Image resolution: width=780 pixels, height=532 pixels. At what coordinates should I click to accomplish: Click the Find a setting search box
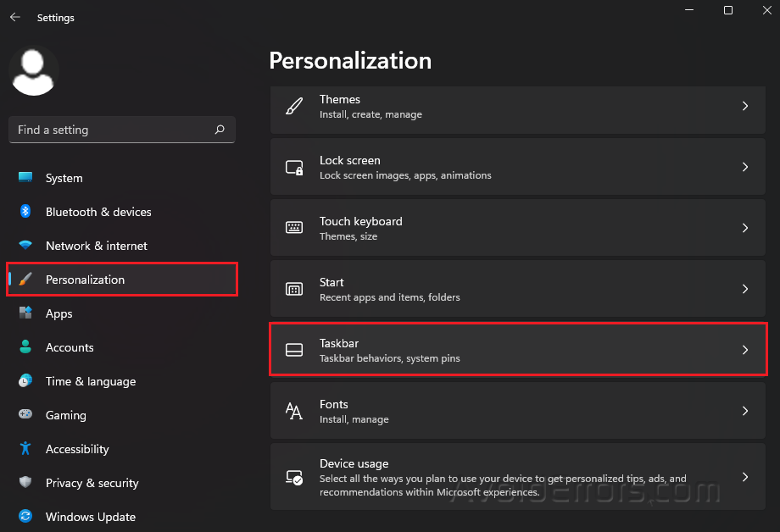click(121, 130)
